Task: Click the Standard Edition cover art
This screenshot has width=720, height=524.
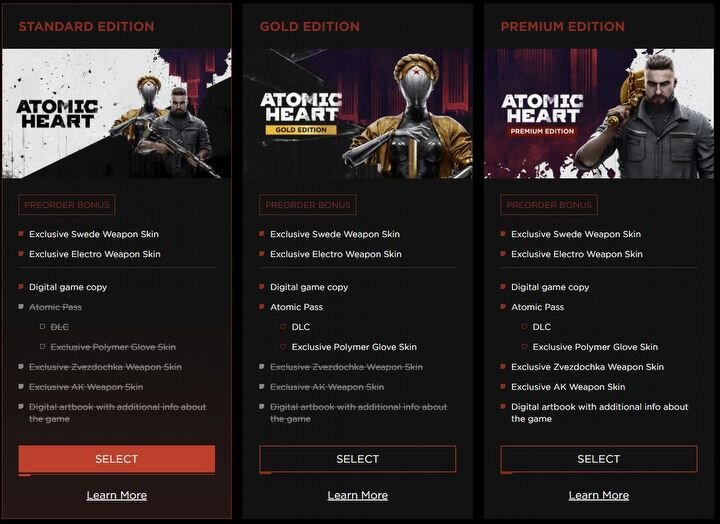Action: (x=117, y=113)
